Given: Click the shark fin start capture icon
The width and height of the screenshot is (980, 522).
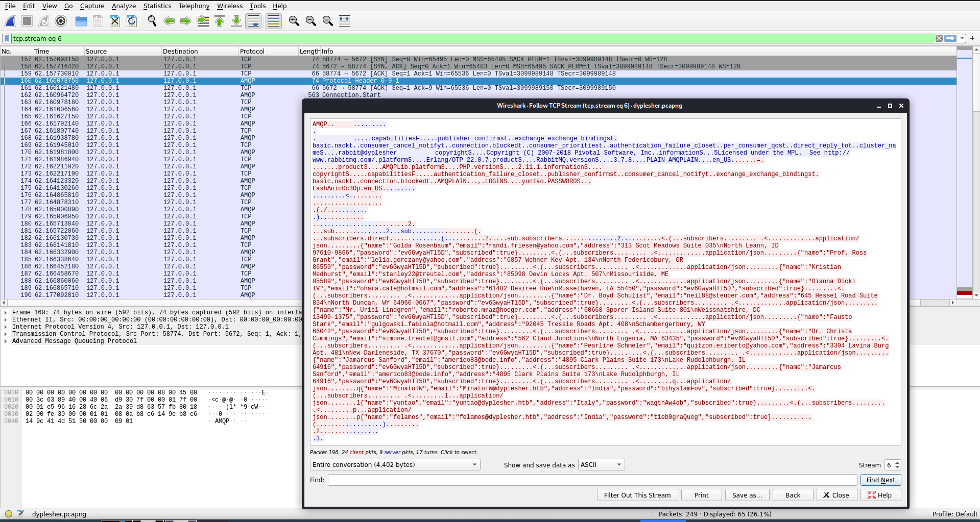Looking at the screenshot, I should (x=10, y=21).
